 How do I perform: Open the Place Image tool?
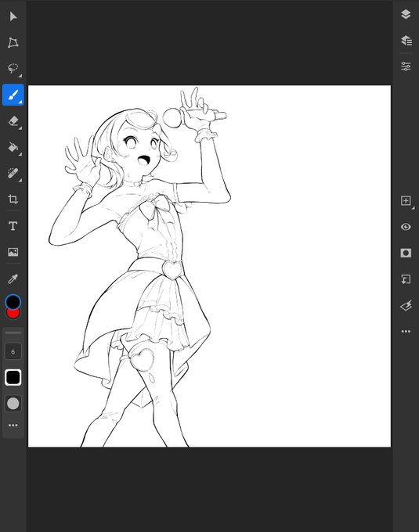click(x=13, y=252)
